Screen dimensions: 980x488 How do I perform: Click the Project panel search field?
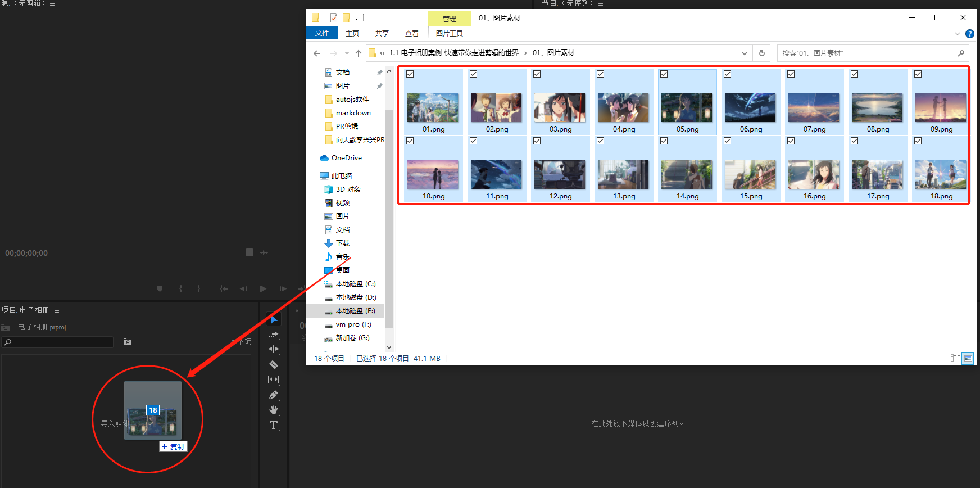pyautogui.click(x=58, y=342)
